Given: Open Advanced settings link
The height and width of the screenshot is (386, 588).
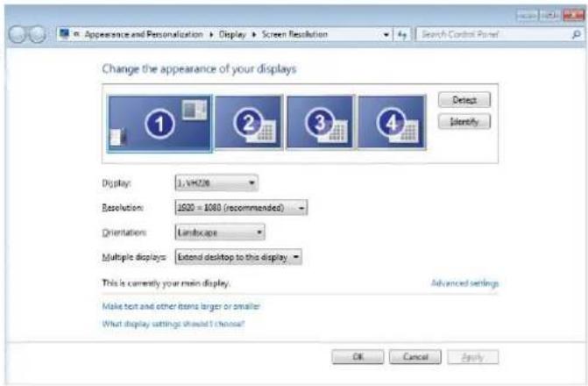Looking at the screenshot, I should click(465, 283).
